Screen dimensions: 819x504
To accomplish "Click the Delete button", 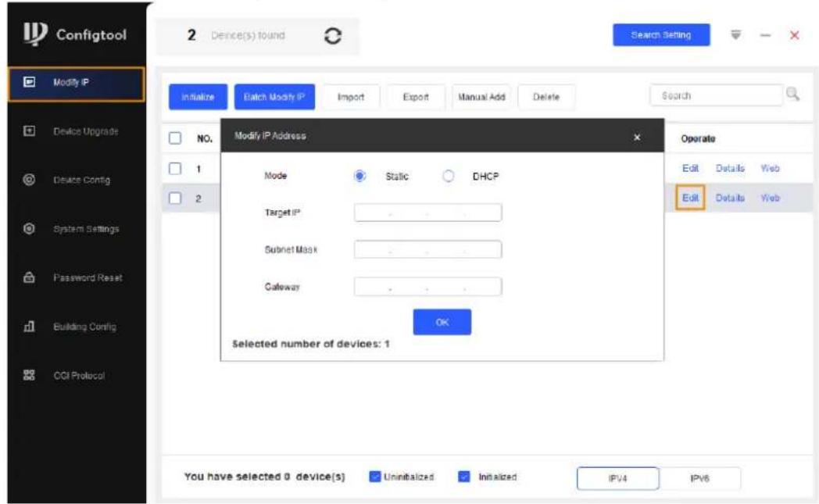I will tap(546, 97).
